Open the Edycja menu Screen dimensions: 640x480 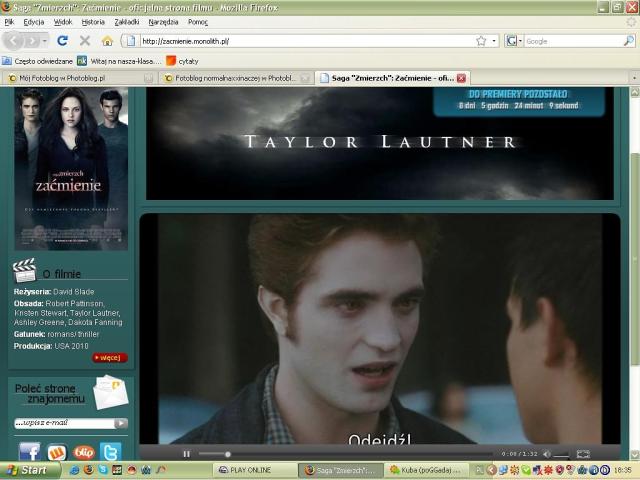34,22
